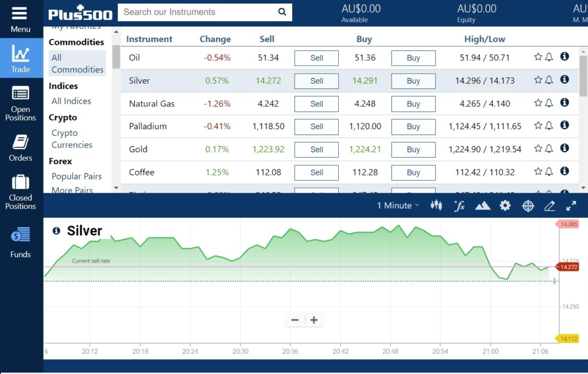Toggle Gold favorite star
This screenshot has height=374, width=588.
click(538, 149)
